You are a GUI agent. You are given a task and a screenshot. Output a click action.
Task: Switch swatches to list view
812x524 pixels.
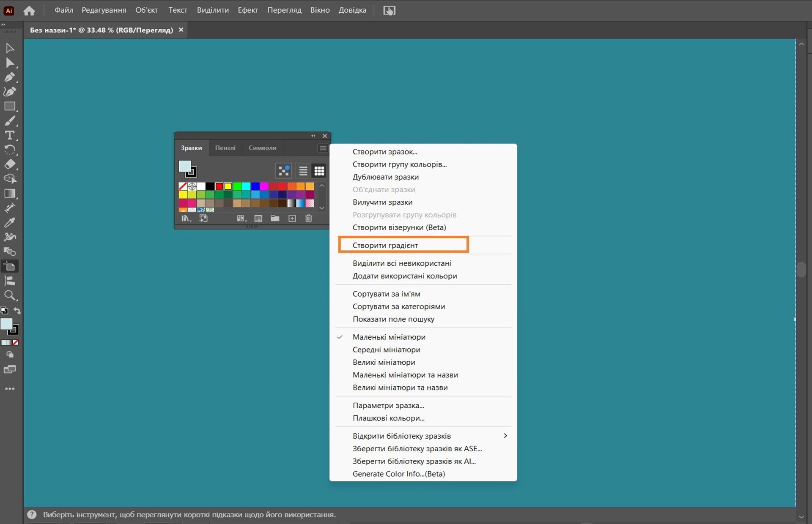[303, 171]
